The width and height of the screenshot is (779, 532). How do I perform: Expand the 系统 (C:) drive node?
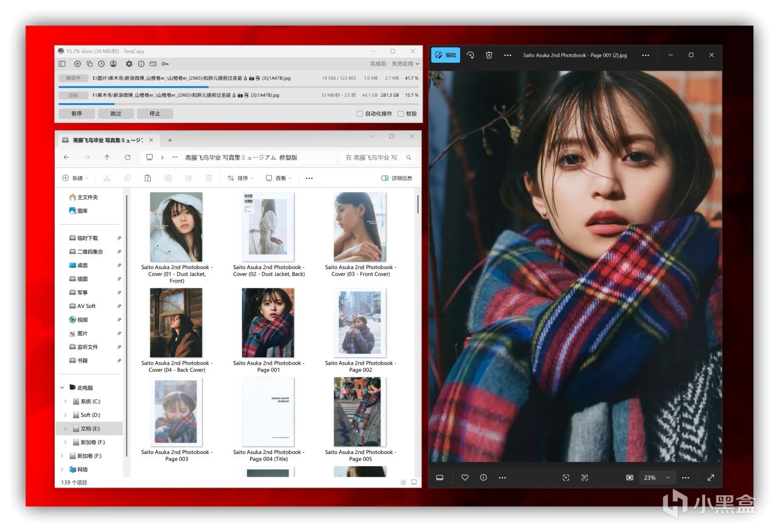coord(66,402)
